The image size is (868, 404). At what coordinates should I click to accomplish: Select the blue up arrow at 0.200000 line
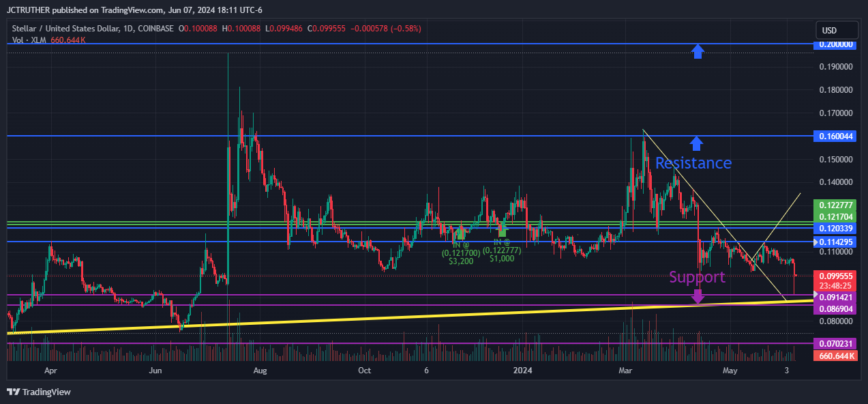pos(697,51)
